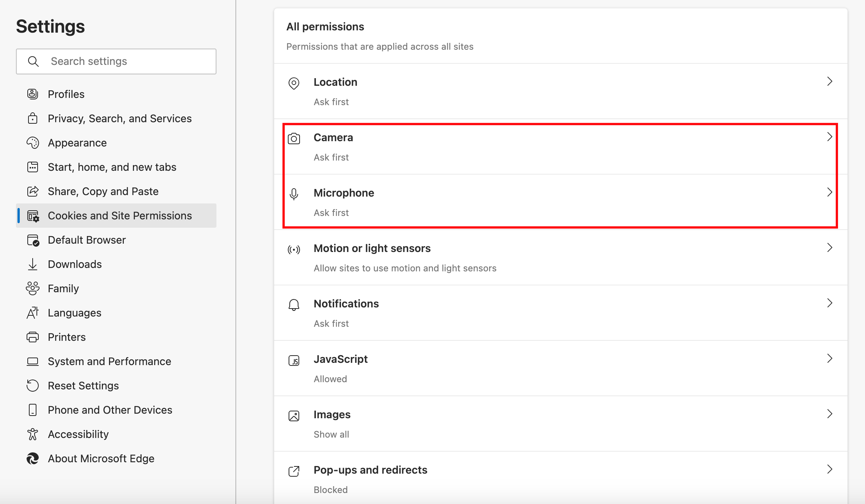Click the Appearance palette icon
Viewport: 865px width, 504px height.
click(x=33, y=142)
